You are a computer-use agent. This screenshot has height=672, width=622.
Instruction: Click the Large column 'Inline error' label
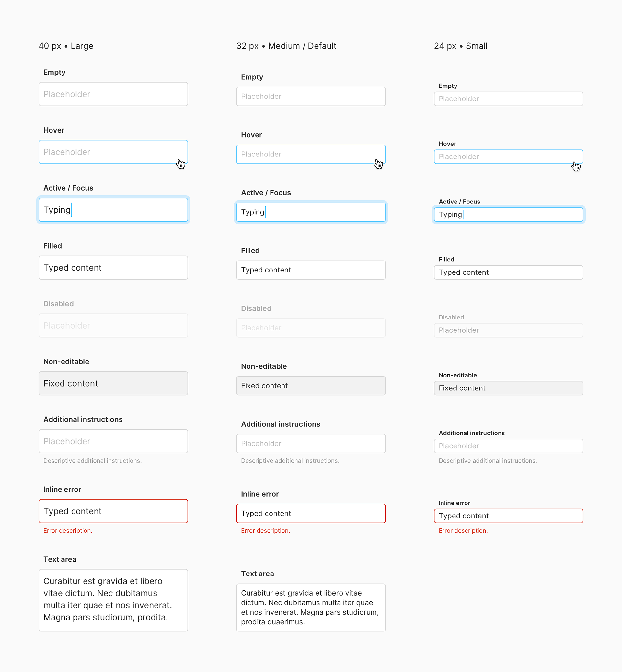pos(62,489)
